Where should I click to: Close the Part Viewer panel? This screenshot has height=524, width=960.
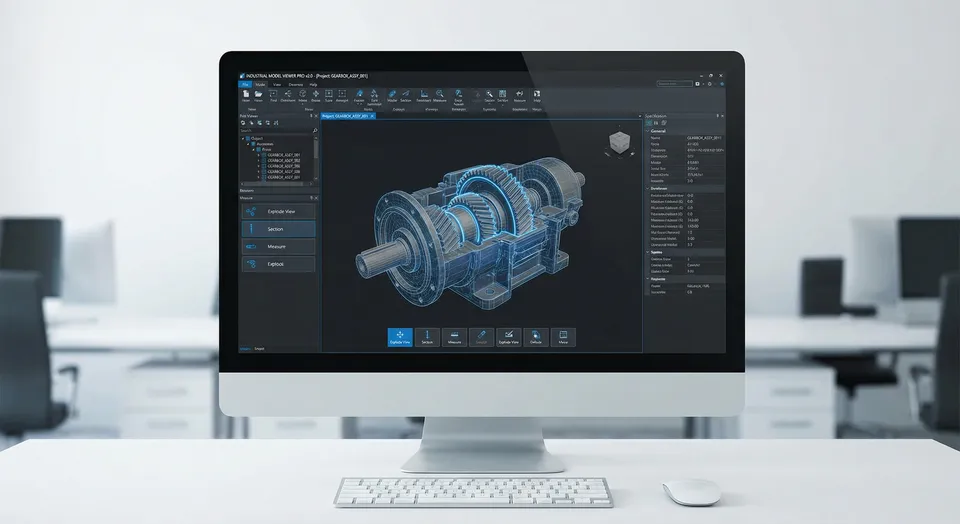point(317,116)
